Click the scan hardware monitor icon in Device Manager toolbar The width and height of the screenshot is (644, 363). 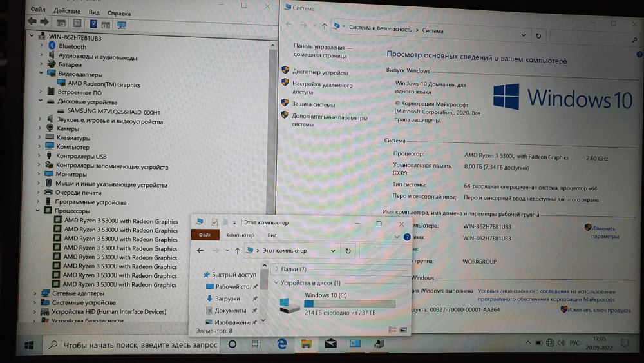pyautogui.click(x=122, y=25)
